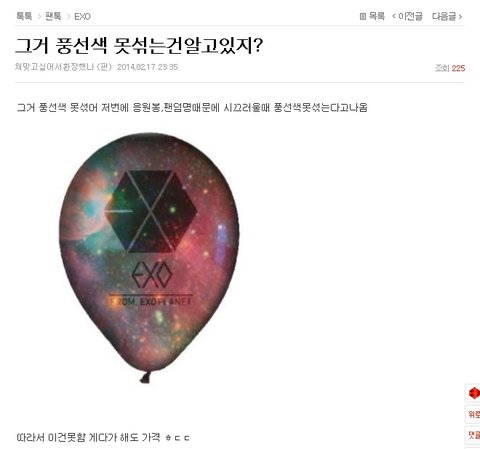
Task: Click the last line starting 따라서 이건못함
Action: 103,437
